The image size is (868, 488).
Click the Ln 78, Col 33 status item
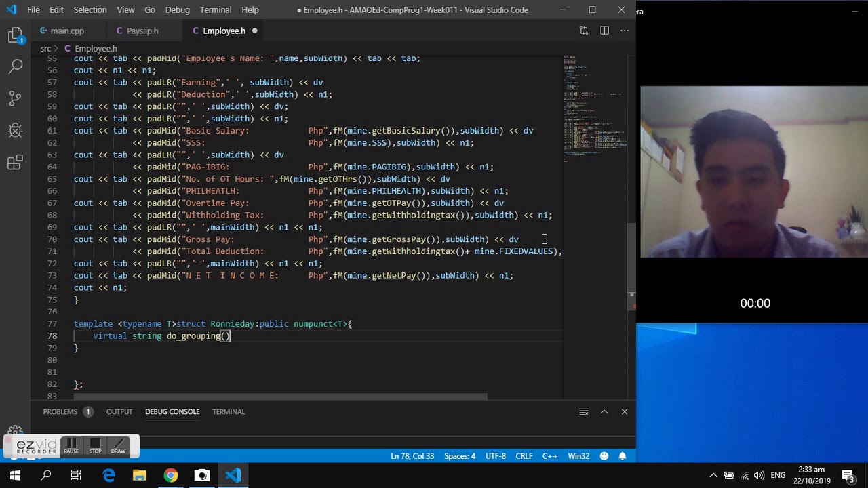(x=412, y=456)
